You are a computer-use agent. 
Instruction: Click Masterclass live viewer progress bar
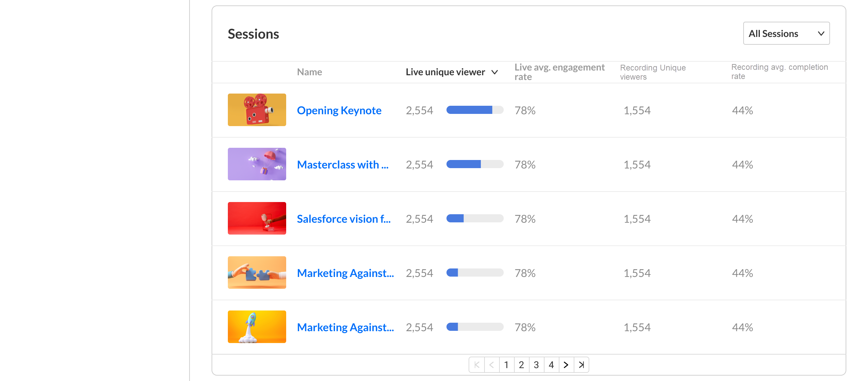click(x=475, y=164)
